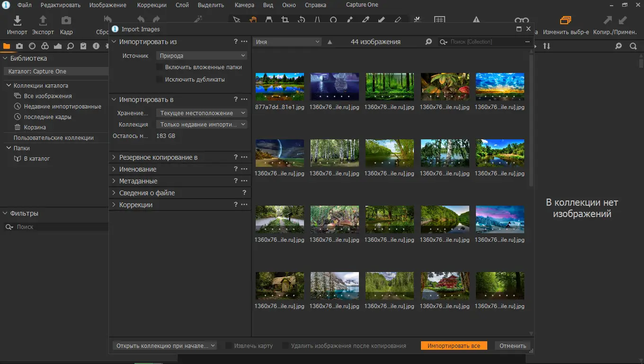
Task: Toggle 'Исключить дубликаты' checkbox
Action: point(160,80)
